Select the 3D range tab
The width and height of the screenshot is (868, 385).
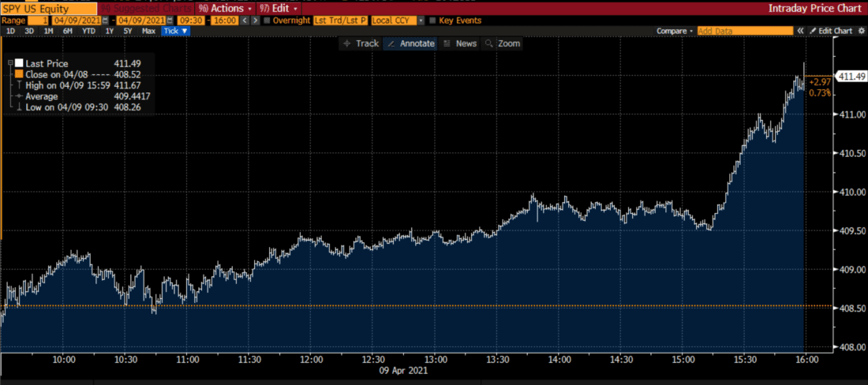(x=29, y=31)
